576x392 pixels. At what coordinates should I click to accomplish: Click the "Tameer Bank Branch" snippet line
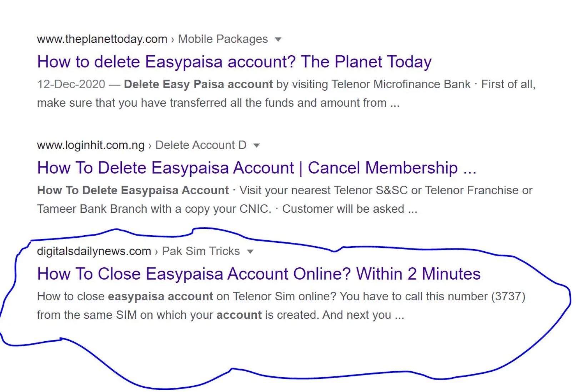click(227, 209)
